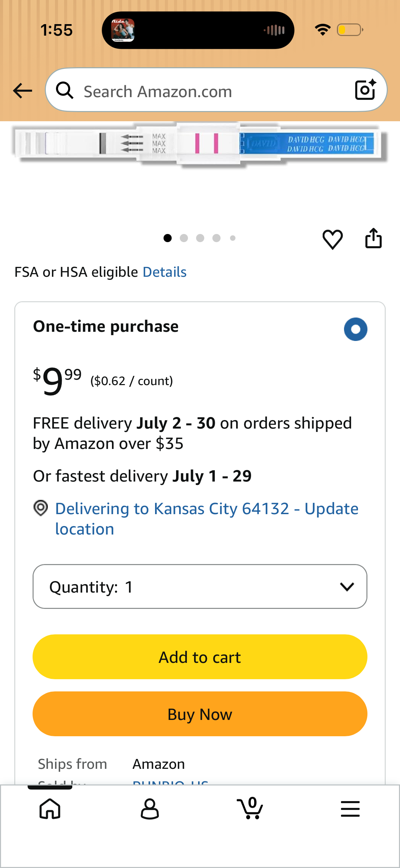The height and width of the screenshot is (868, 400).
Task: Share this product via the share icon
Action: tap(374, 238)
